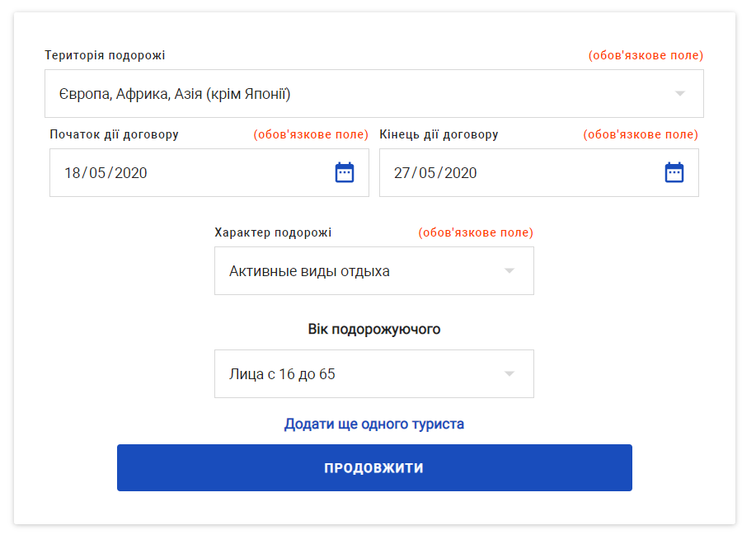756x544 pixels.
Task: Select day '27' in the end date
Action: click(402, 173)
